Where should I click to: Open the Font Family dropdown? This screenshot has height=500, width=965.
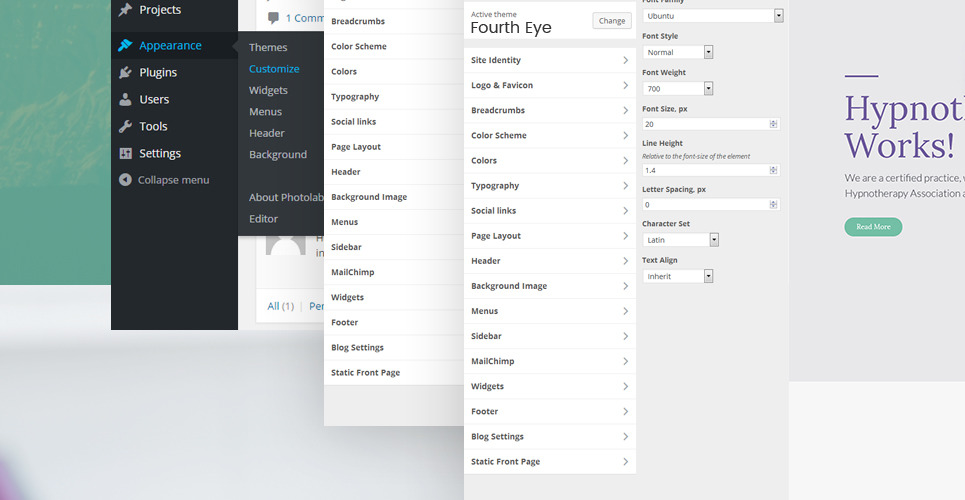click(778, 16)
